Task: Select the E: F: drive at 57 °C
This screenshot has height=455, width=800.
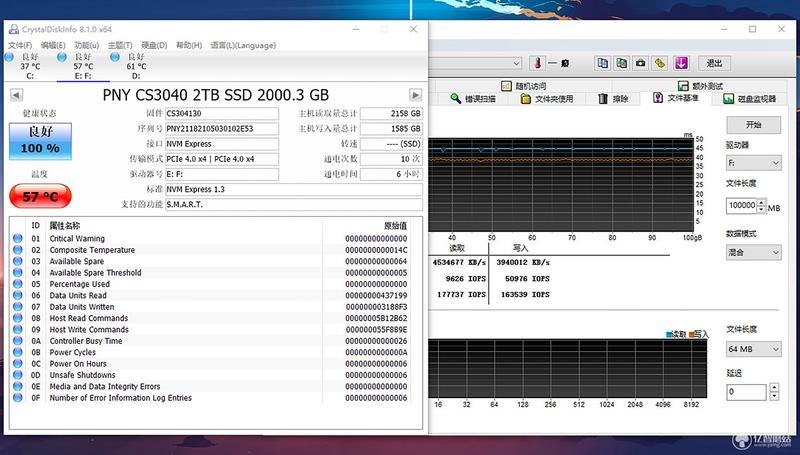Action: (82, 66)
